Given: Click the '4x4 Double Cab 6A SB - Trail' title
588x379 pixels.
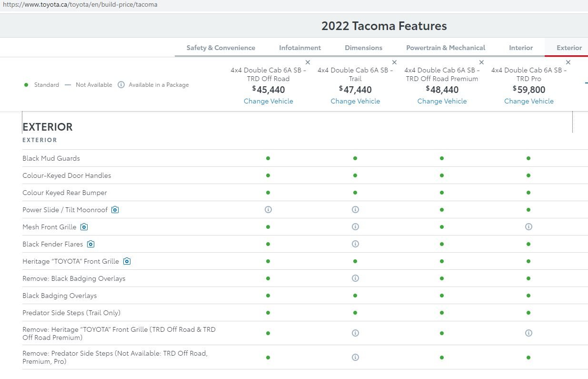Looking at the screenshot, I should click(x=355, y=74).
